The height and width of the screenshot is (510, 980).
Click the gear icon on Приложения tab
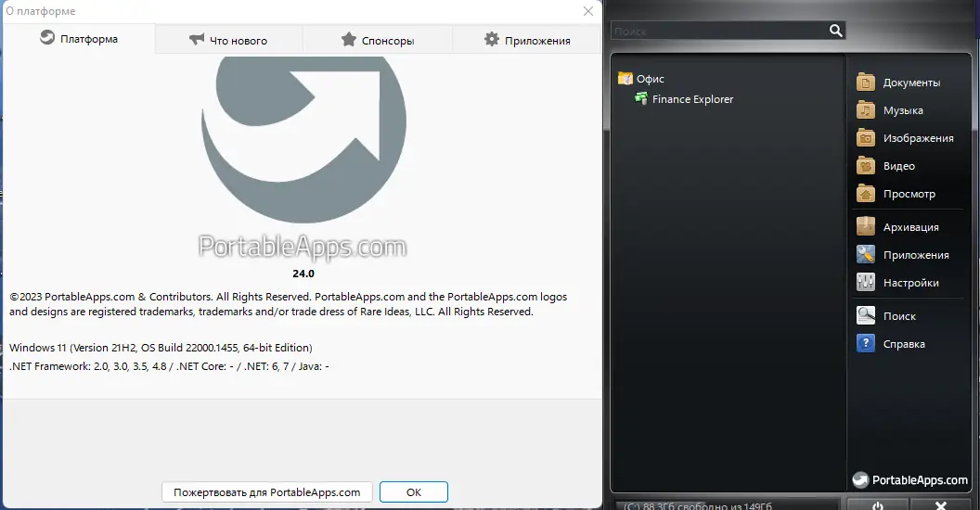[492, 39]
